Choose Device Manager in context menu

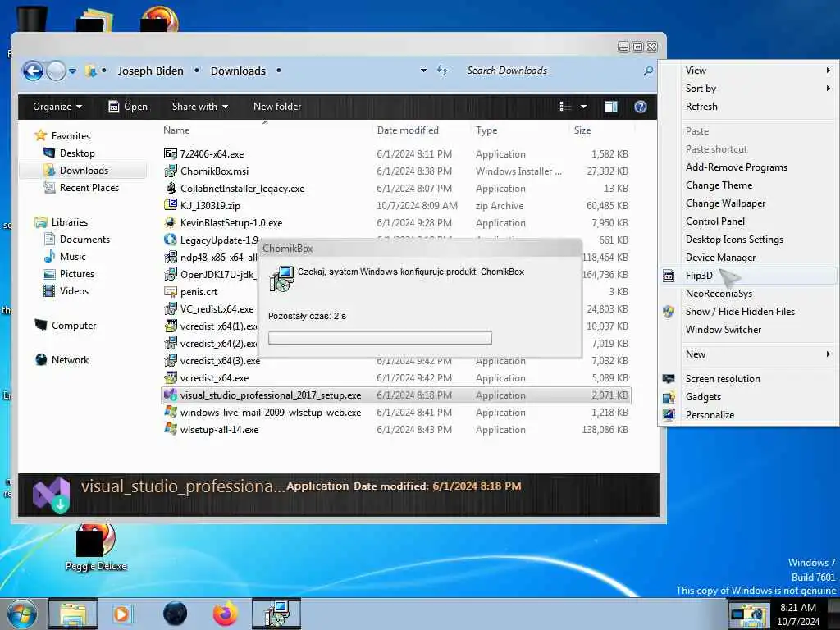(x=748, y=257)
